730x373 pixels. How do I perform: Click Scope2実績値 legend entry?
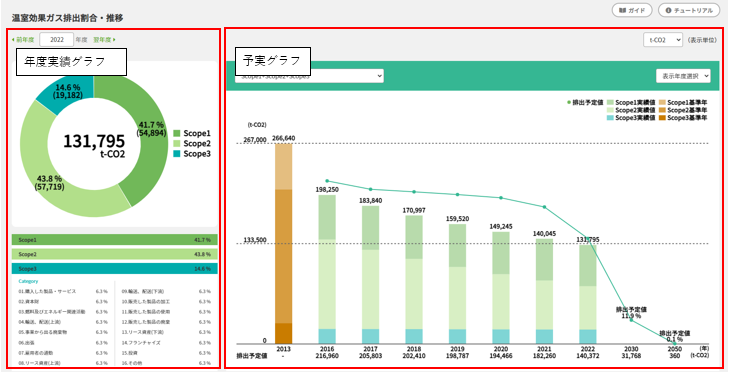[630, 110]
